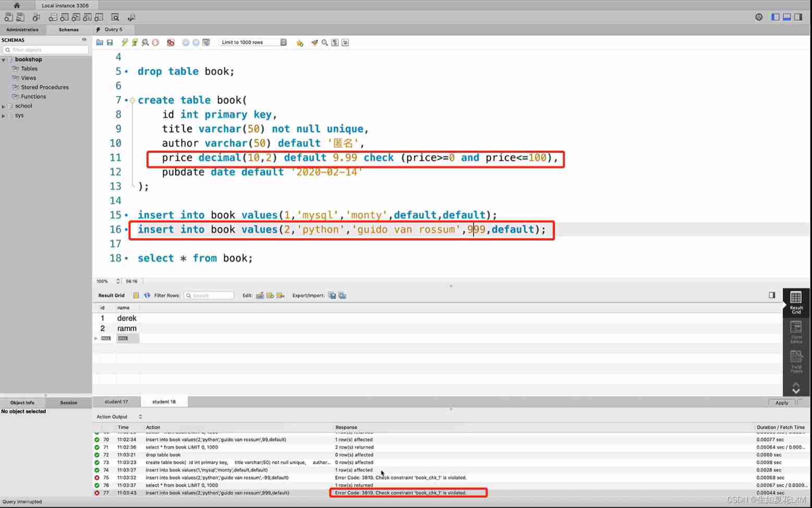Open the Form Editor view
The width and height of the screenshot is (812, 508).
pyautogui.click(x=796, y=332)
